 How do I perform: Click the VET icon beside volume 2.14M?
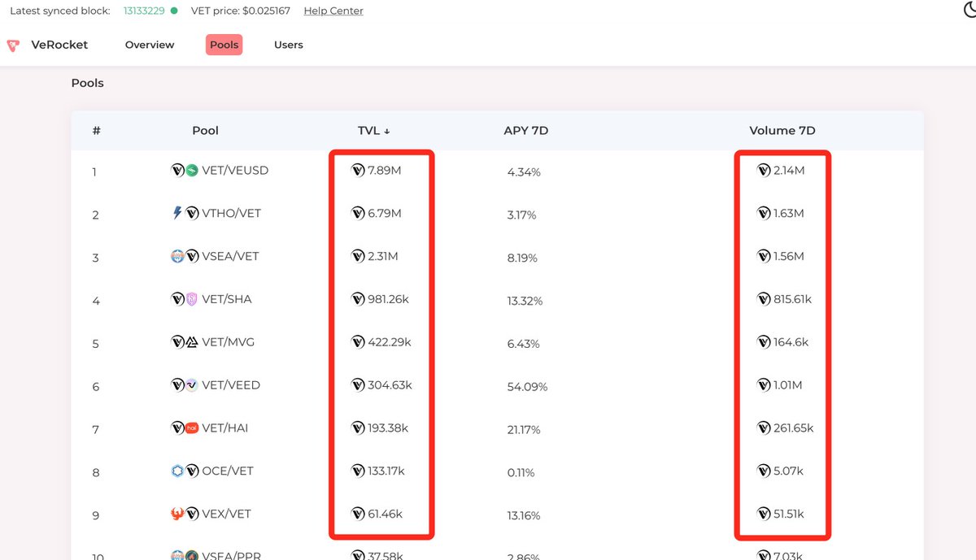click(764, 170)
